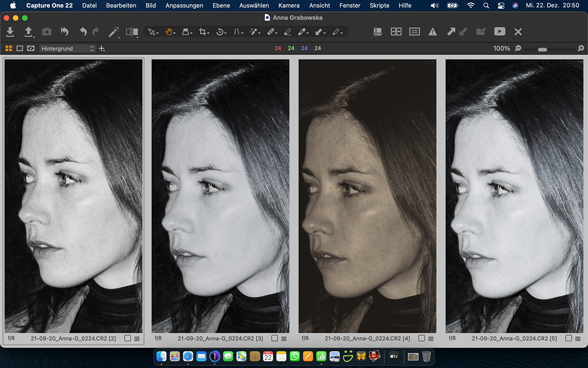588x368 pixels.
Task: Select the Erase Mask tool
Action: 288,32
